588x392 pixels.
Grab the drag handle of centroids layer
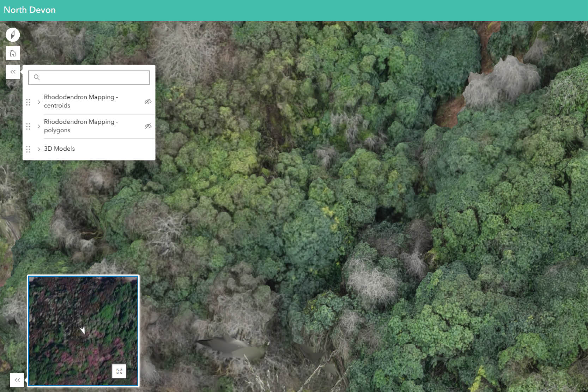(x=28, y=102)
